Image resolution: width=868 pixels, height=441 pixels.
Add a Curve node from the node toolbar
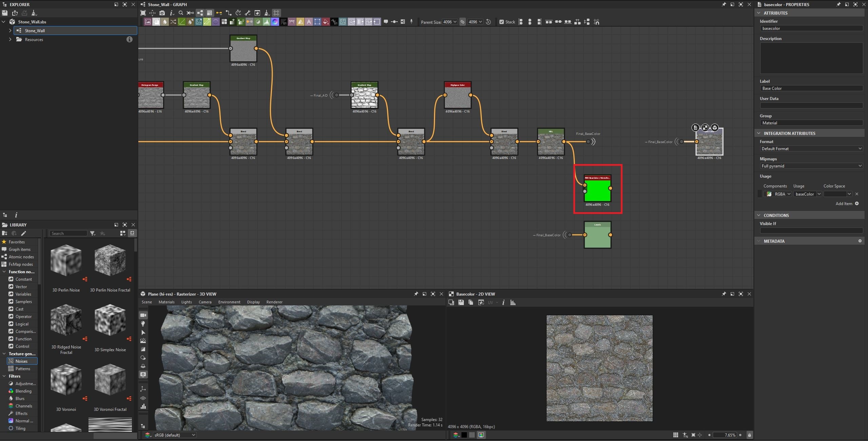182,22
